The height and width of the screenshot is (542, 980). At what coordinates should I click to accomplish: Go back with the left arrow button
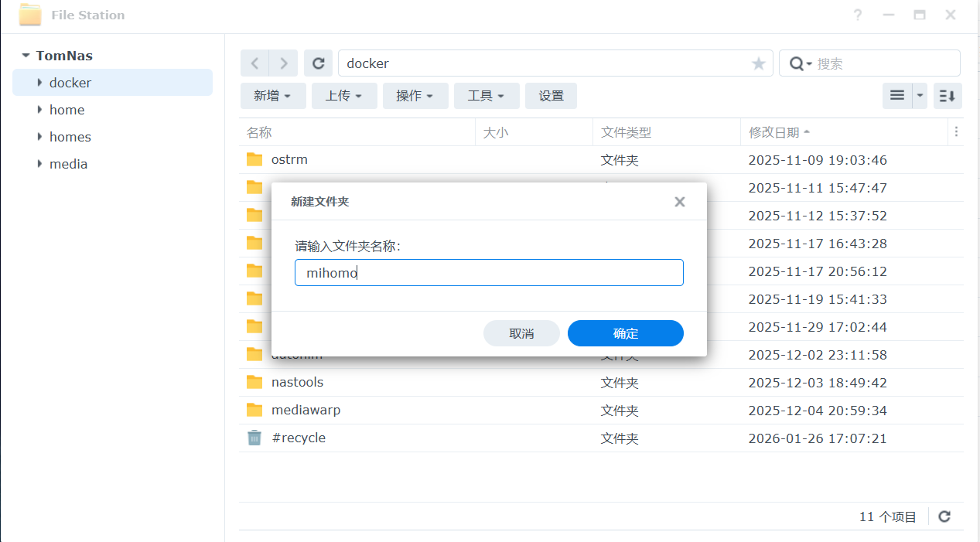click(x=254, y=63)
